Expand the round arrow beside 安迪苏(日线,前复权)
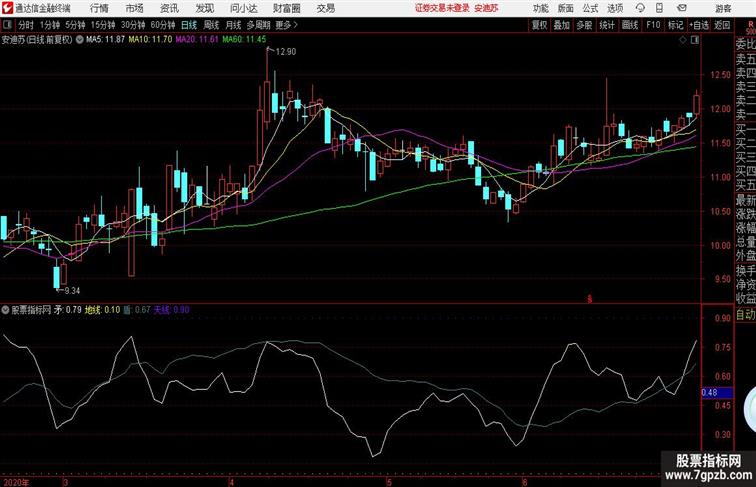The width and height of the screenshot is (756, 487). [80, 40]
